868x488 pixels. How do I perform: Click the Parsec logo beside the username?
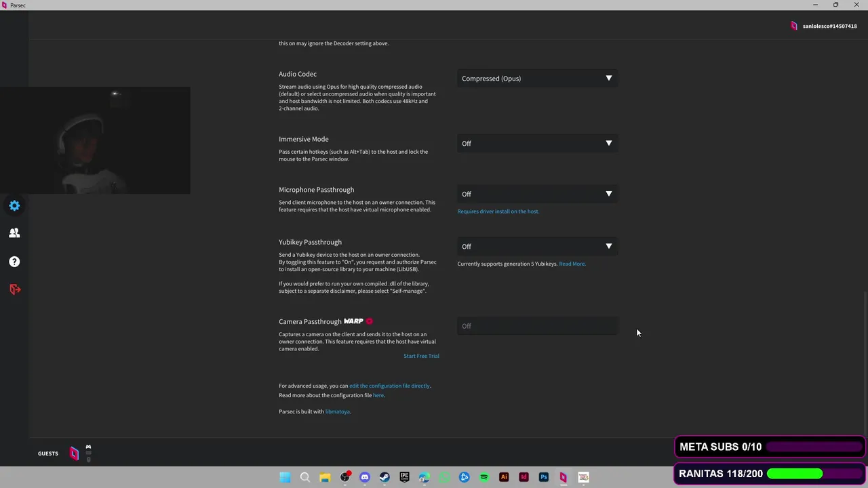[x=794, y=26]
